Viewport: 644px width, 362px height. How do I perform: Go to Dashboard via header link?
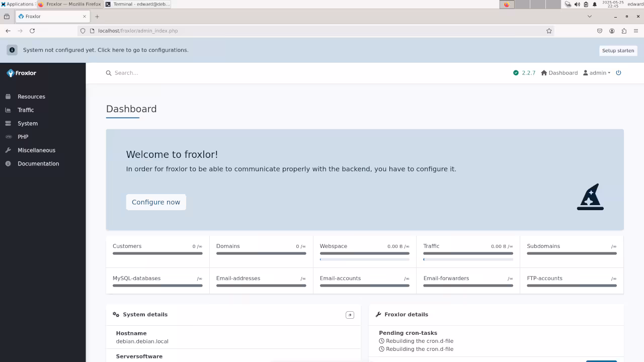pyautogui.click(x=559, y=73)
